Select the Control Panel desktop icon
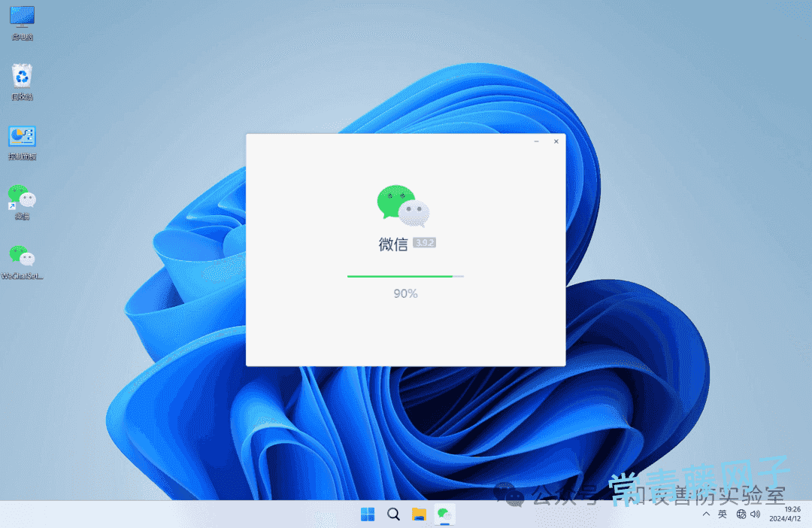The image size is (812, 528). 22,142
